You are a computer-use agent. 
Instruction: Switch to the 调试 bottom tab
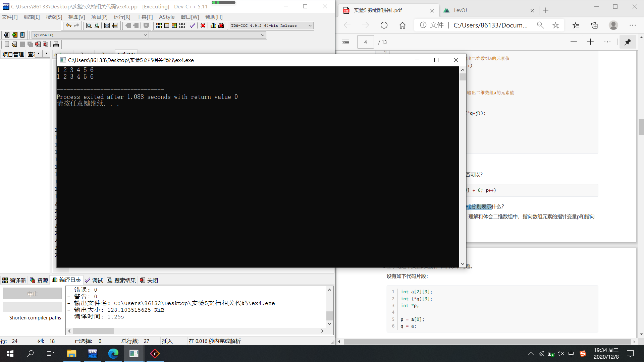pyautogui.click(x=94, y=280)
